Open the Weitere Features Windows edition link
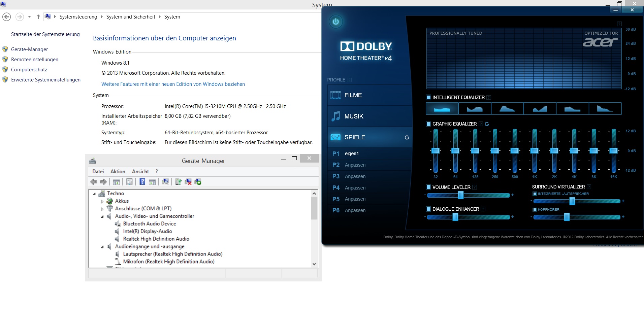This screenshot has width=644, height=312. (x=173, y=84)
